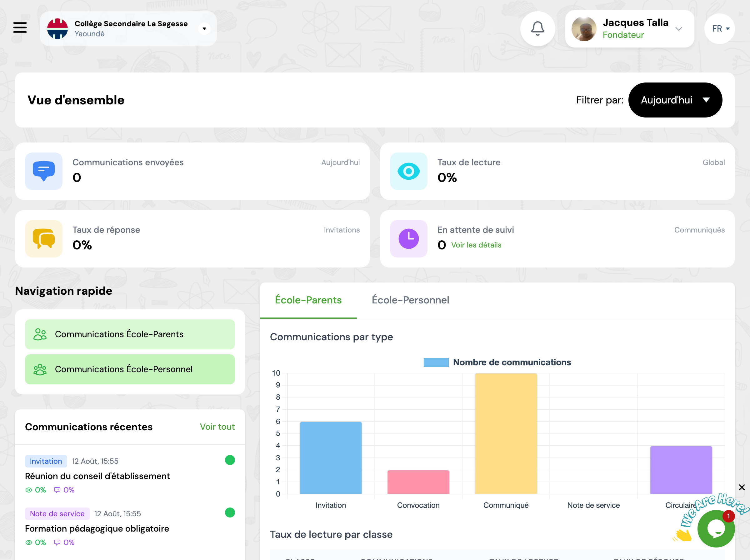This screenshot has height=560, width=750.
Task: Open Communications École-Parents quick navigation
Action: (130, 334)
